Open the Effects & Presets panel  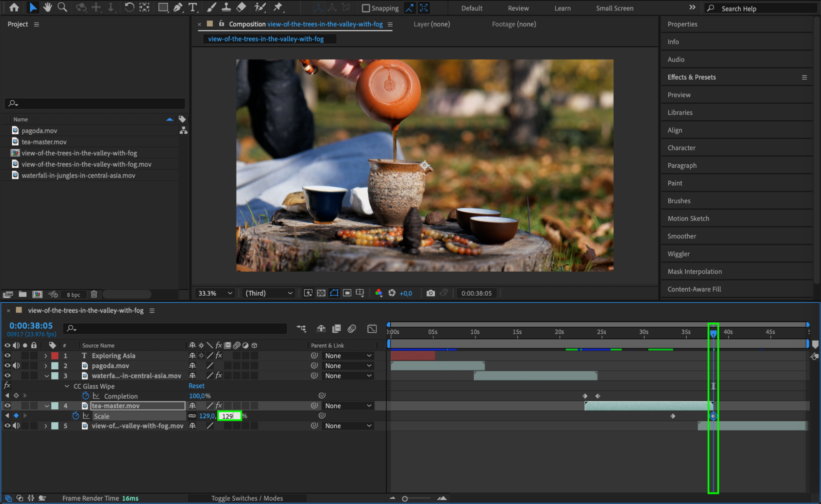[692, 77]
